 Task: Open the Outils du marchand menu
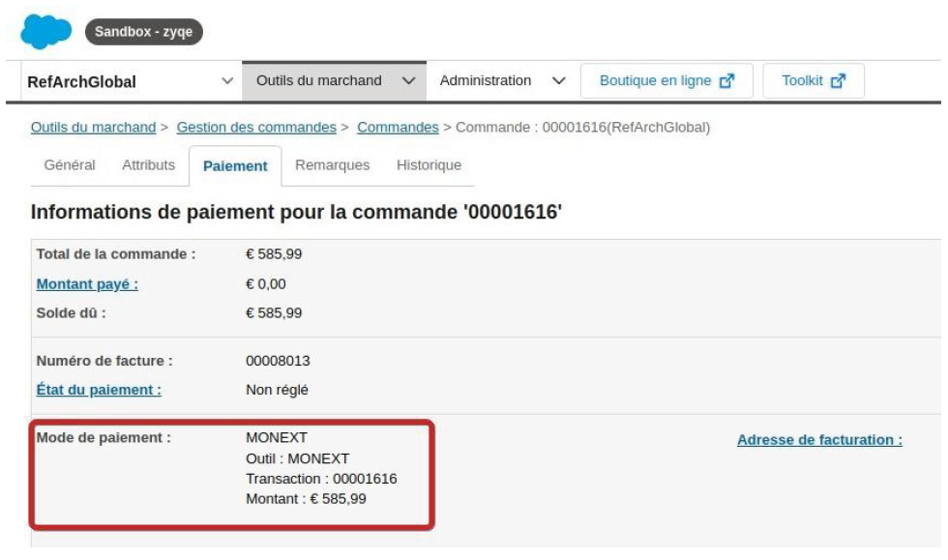coord(335,80)
